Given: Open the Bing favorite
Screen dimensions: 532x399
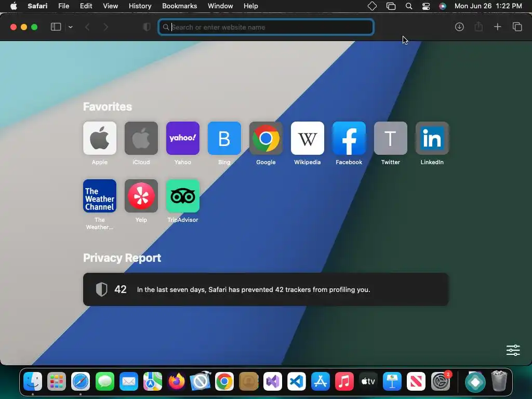Looking at the screenshot, I should pos(224,138).
